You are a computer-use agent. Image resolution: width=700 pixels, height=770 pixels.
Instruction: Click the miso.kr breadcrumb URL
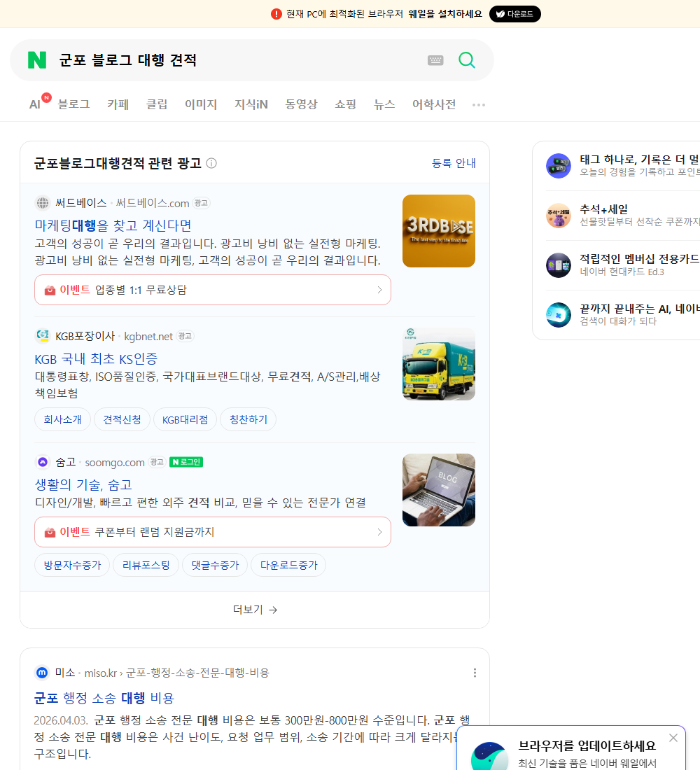click(177, 673)
